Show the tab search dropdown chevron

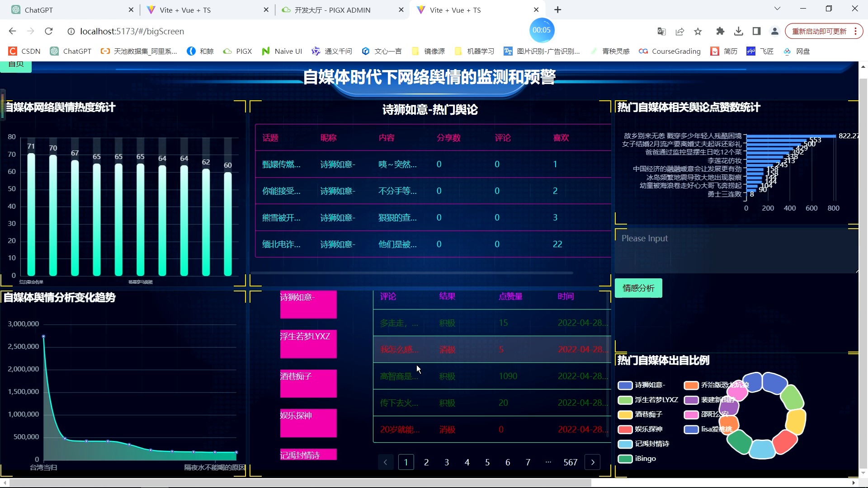coord(777,9)
